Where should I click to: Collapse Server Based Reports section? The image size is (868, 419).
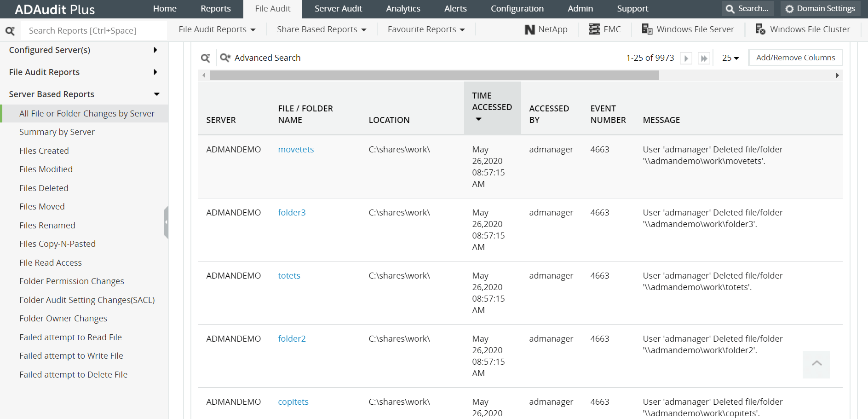click(x=84, y=94)
